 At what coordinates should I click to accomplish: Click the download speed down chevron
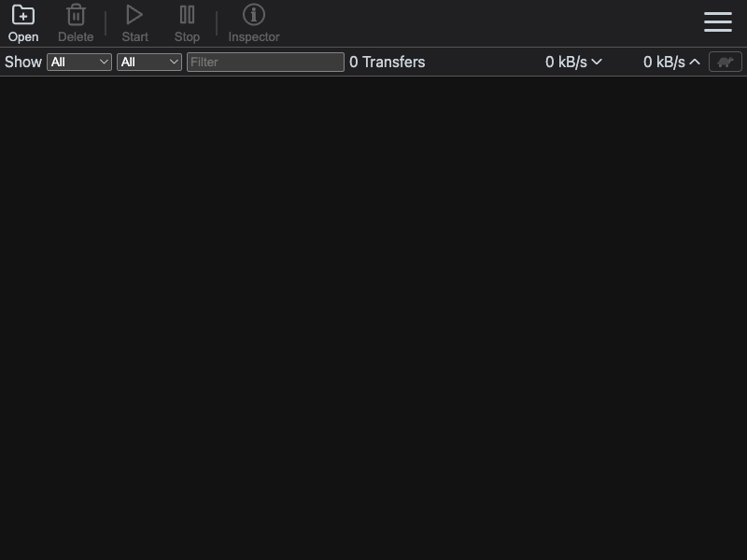(597, 62)
